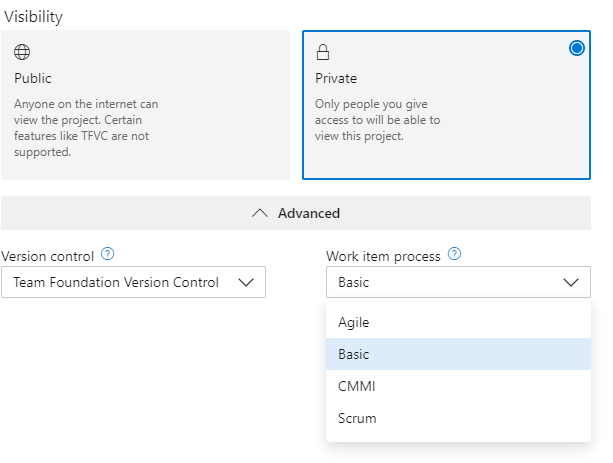The image size is (613, 463).
Task: Open the Team Foundation Version Control combo box
Action: [x=133, y=282]
